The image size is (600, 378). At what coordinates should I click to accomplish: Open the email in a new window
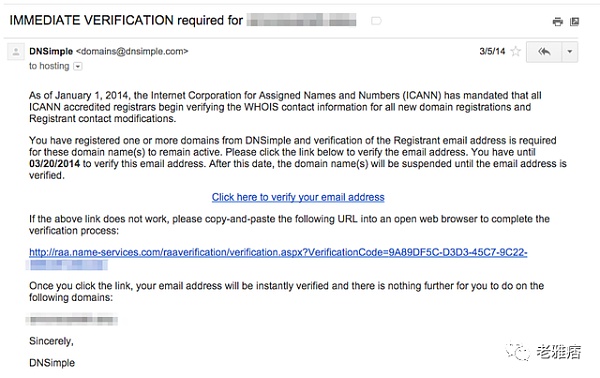point(574,21)
